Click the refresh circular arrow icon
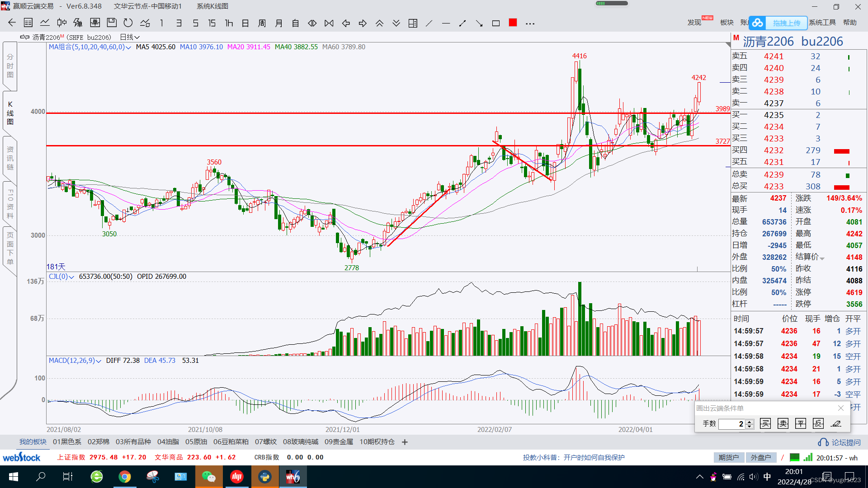 (x=128, y=23)
